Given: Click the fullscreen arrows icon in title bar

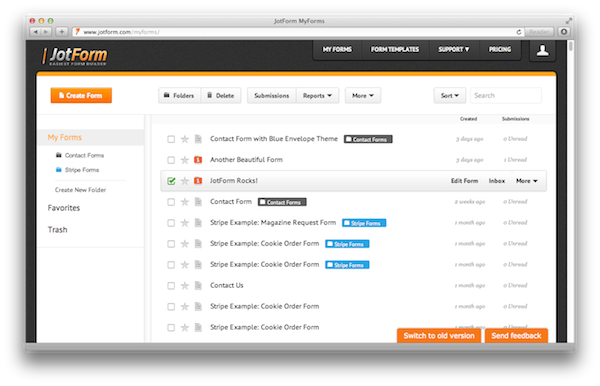Looking at the screenshot, I should tap(569, 21).
